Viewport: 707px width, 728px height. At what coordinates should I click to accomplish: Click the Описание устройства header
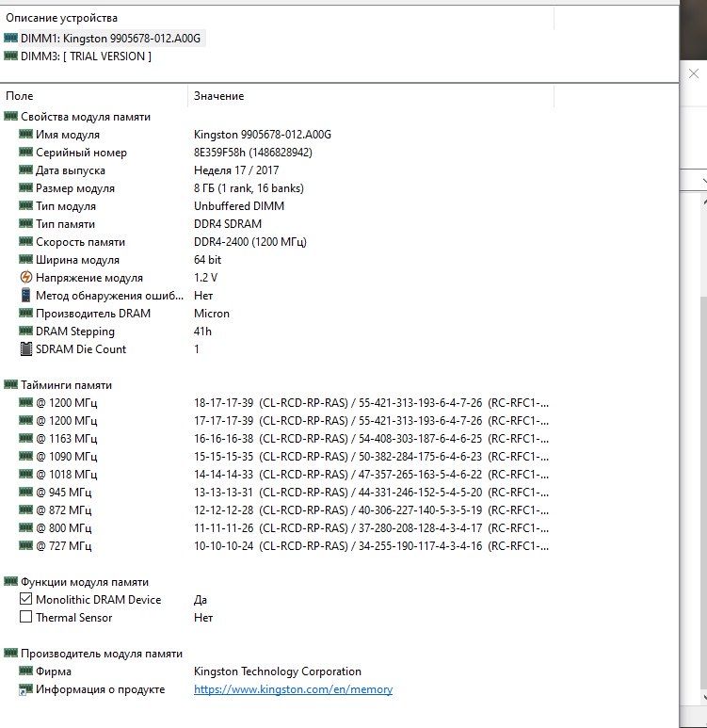tap(62, 18)
